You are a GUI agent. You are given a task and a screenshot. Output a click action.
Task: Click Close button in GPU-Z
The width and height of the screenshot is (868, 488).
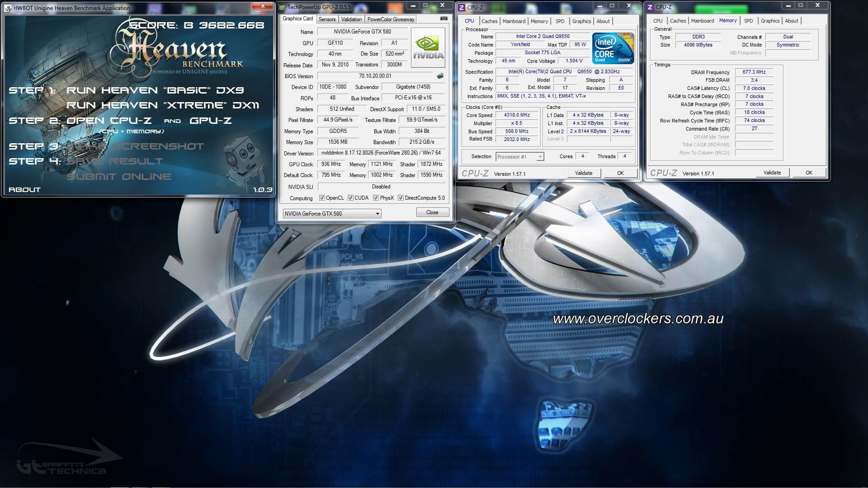pos(432,212)
